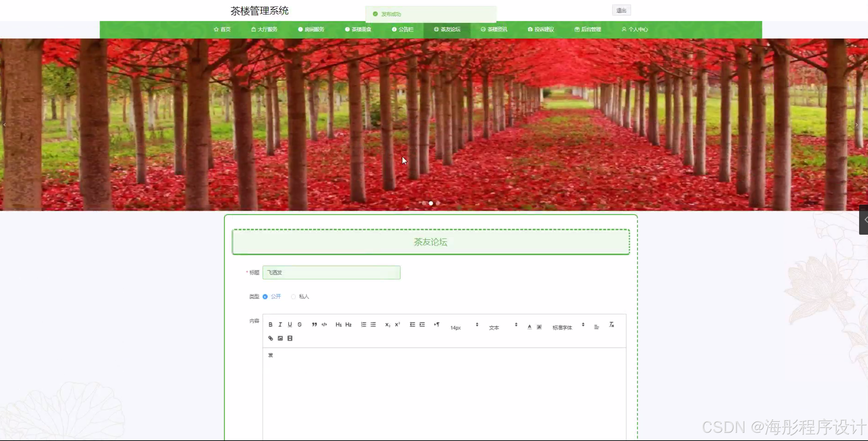Clear text formatting with the Tx icon

click(x=611, y=324)
